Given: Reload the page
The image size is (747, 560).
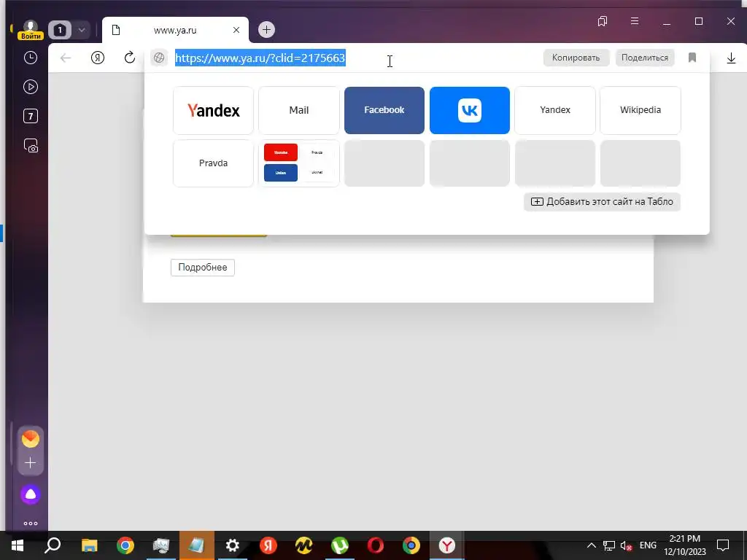Looking at the screenshot, I should click(x=130, y=58).
